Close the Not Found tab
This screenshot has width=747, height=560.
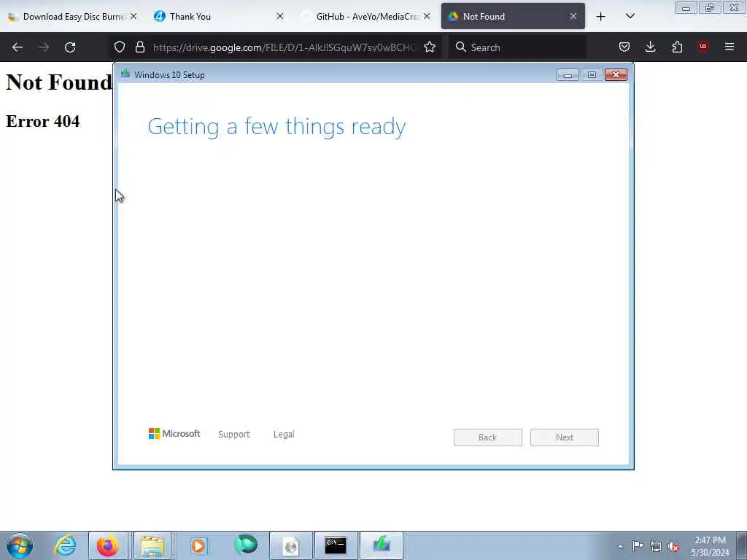pyautogui.click(x=573, y=17)
